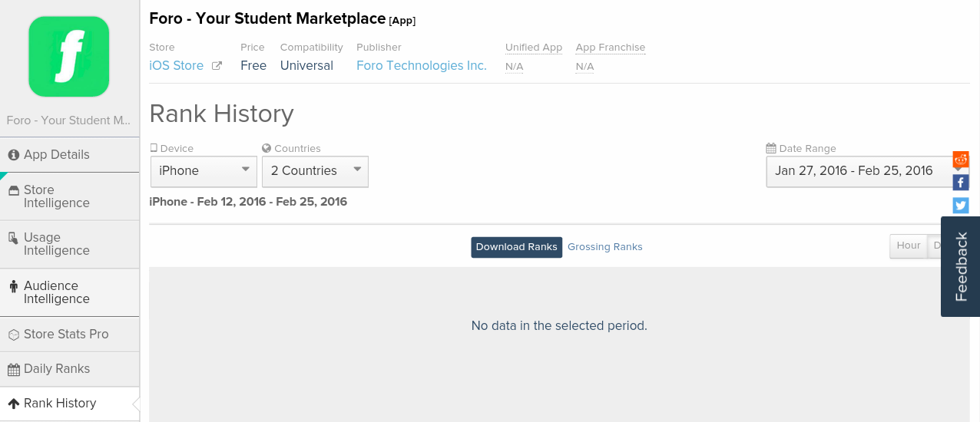Expand the 2 Countries dropdown
This screenshot has width=980, height=422.
coord(315,171)
